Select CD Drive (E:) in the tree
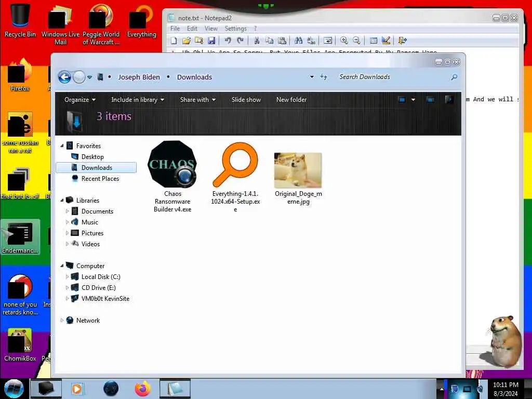This screenshot has height=399, width=532. (x=98, y=288)
